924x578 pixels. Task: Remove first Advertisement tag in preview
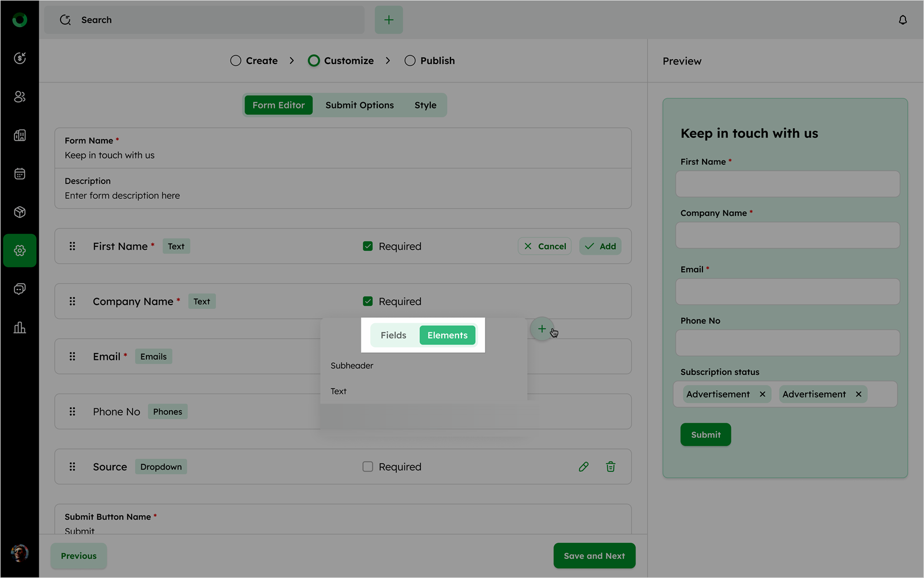pyautogui.click(x=763, y=395)
